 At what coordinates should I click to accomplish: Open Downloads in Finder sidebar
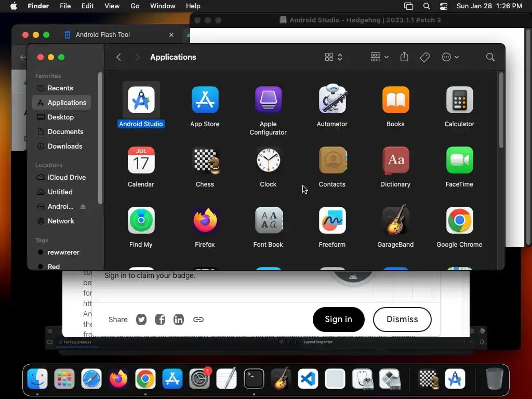(61, 146)
